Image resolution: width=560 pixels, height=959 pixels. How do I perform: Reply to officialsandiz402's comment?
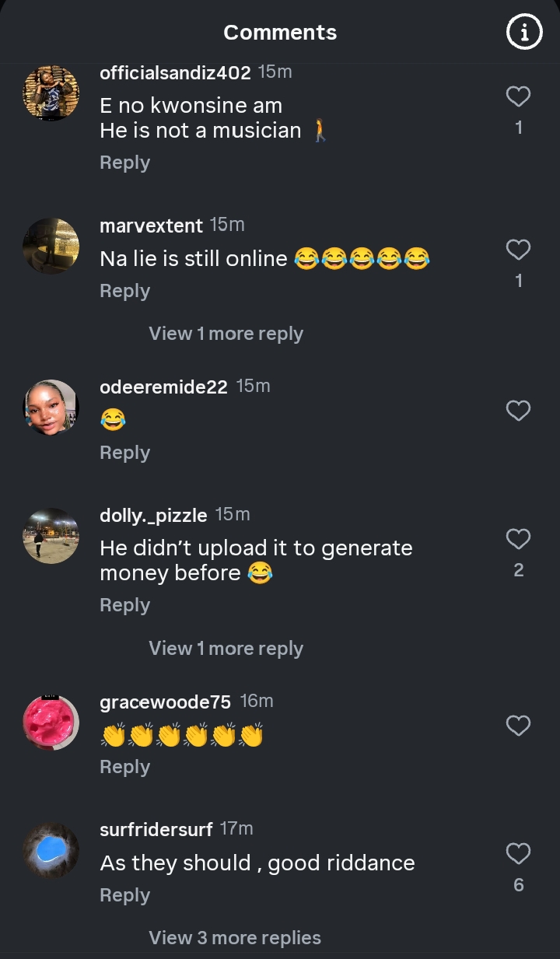click(x=124, y=163)
